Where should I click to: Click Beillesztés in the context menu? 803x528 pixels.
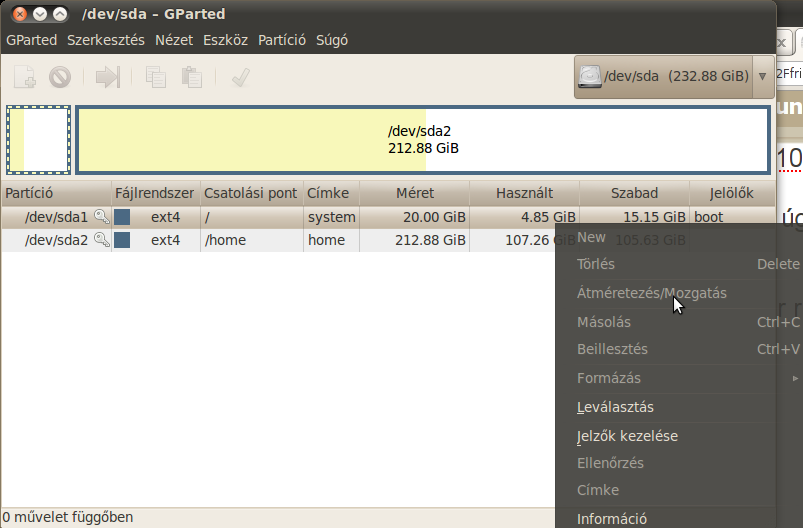[x=612, y=349]
